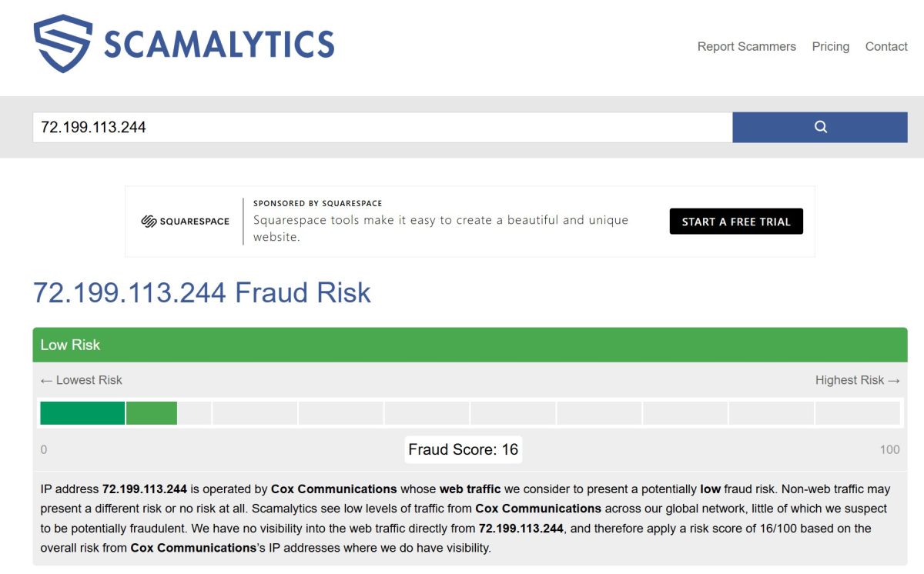Screen dimensions: 924x574
Task: Click the Sponsored by Squarespace label
Action: pos(317,203)
